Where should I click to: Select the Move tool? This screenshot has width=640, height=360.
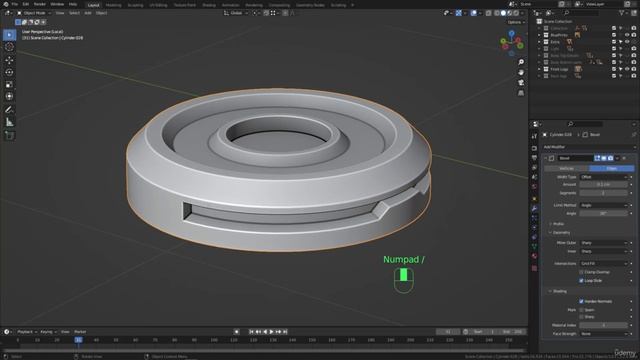click(9, 60)
